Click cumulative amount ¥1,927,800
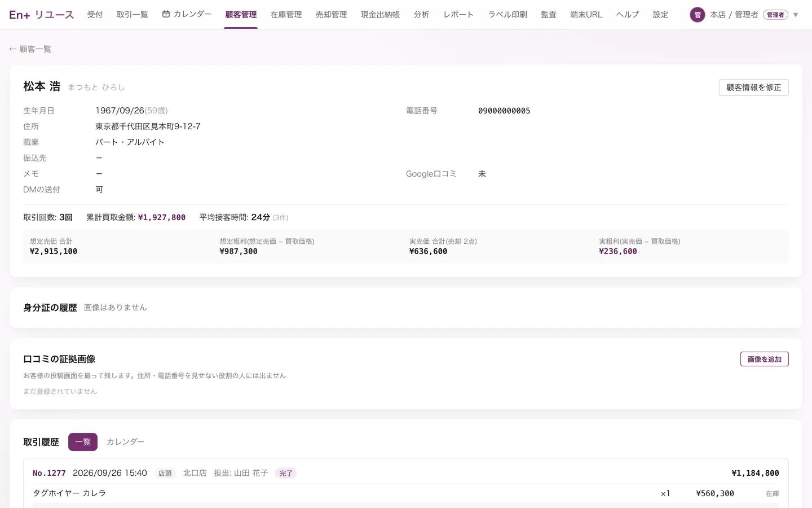Viewport: 812px width, 508px height. click(x=162, y=217)
